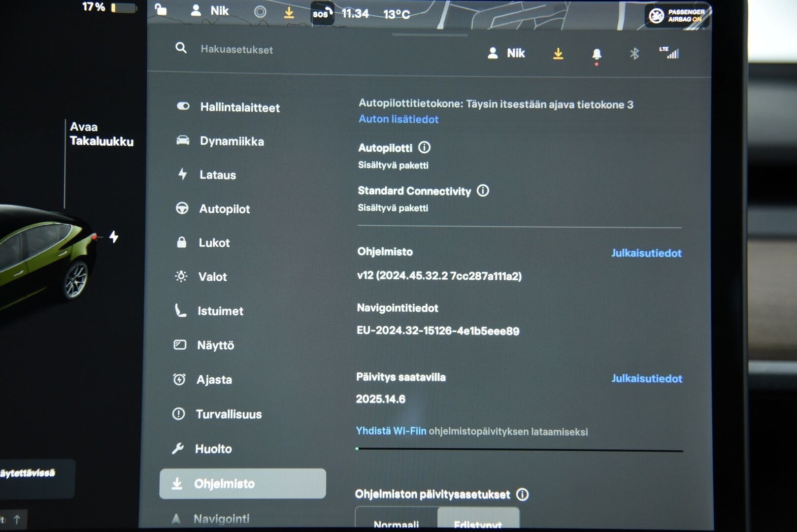Image resolution: width=797 pixels, height=532 pixels.
Task: Tap navigation data EU-2024.32-15126 text
Action: click(438, 331)
